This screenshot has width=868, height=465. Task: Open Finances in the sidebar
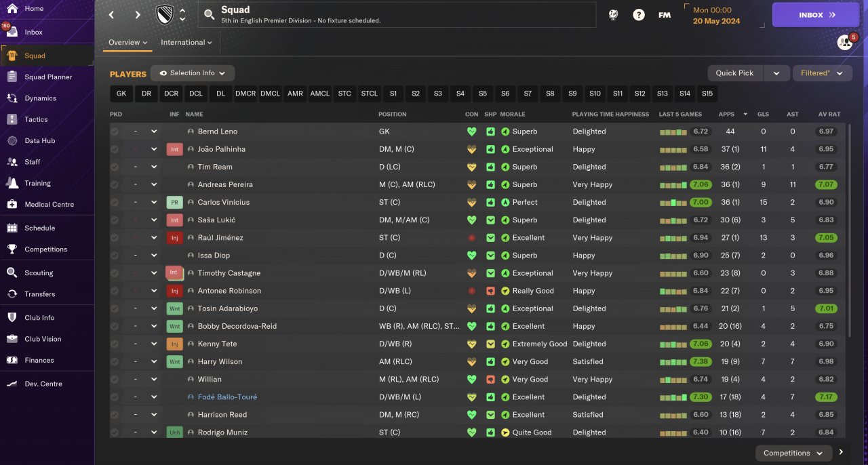(39, 360)
